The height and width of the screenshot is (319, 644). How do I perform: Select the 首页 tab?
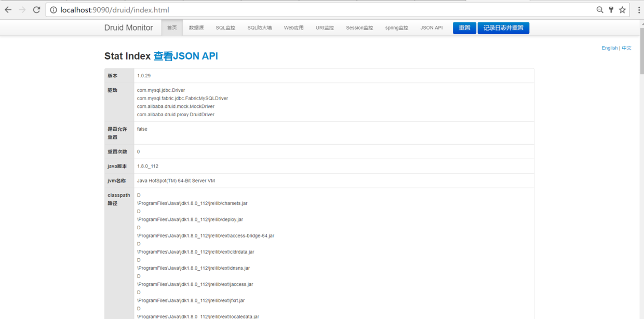(x=172, y=28)
